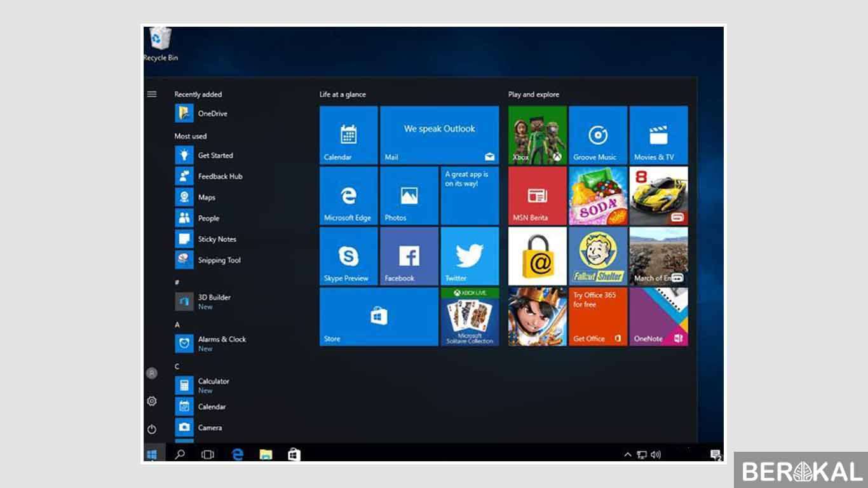
Task: Select the 'C' letter header
Action: point(177,367)
